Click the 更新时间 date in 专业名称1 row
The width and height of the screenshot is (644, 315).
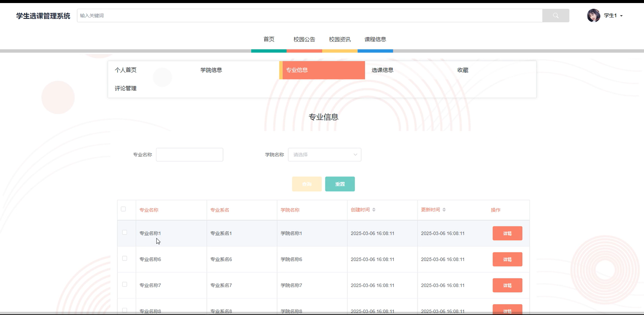[x=443, y=233]
